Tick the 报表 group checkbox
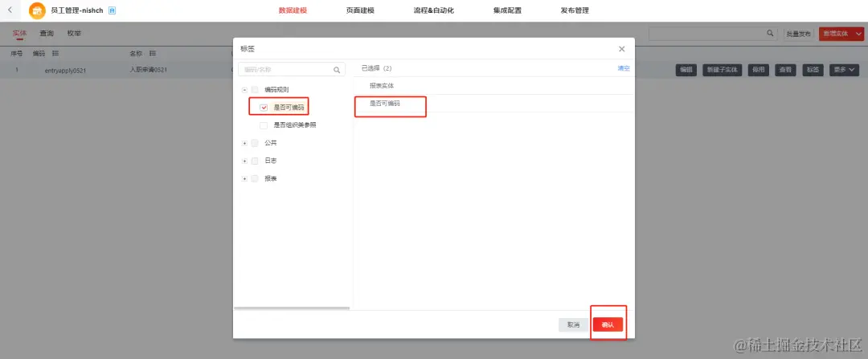The image size is (868, 359). coord(255,178)
